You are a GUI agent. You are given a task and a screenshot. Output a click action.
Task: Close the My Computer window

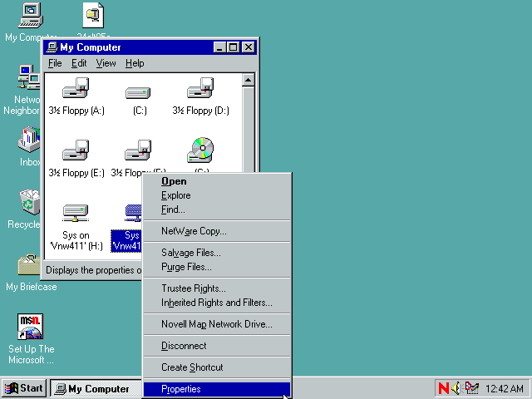249,47
